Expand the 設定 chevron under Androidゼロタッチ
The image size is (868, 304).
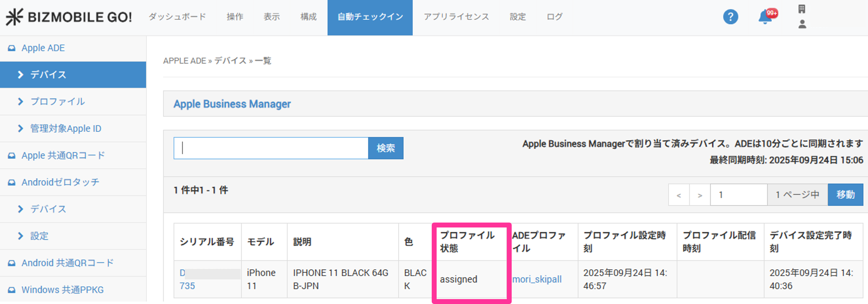coord(20,236)
